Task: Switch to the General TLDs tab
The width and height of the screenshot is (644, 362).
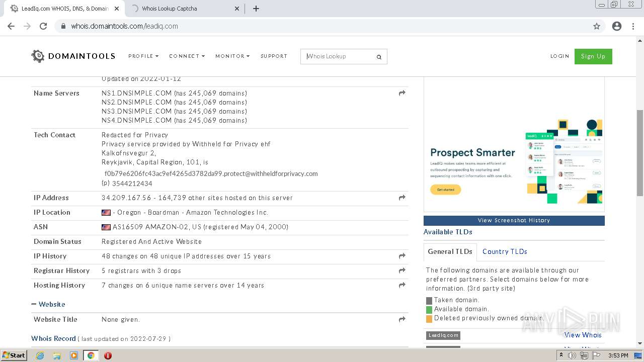Action: tap(450, 251)
